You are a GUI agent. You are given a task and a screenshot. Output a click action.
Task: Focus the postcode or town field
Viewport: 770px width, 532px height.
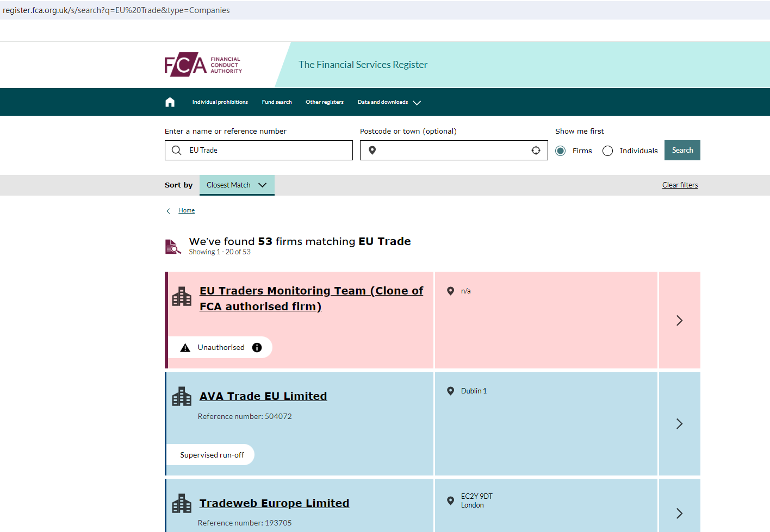(454, 151)
